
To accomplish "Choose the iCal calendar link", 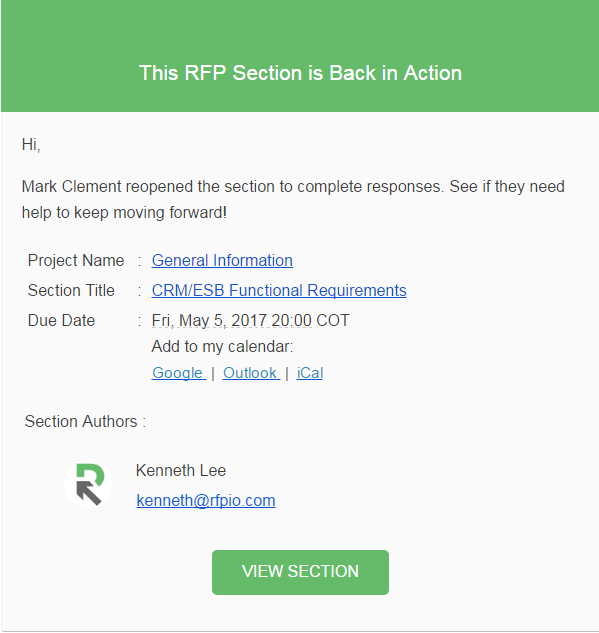I will coord(310,373).
